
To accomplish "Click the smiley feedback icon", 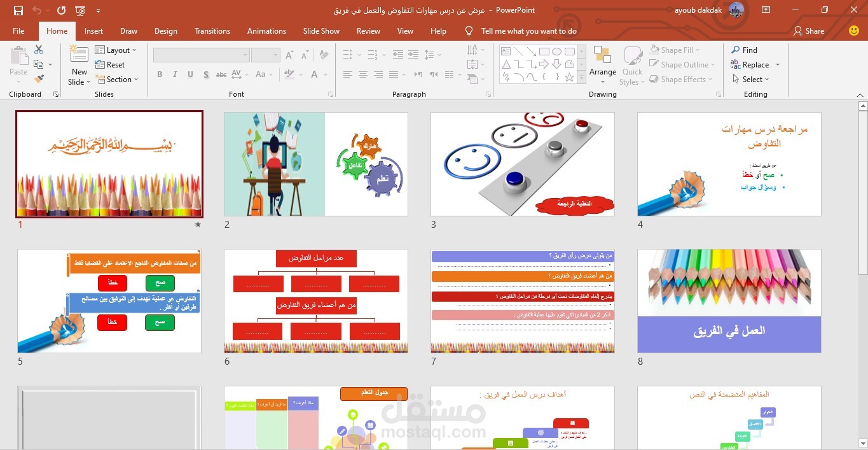I will click(853, 31).
